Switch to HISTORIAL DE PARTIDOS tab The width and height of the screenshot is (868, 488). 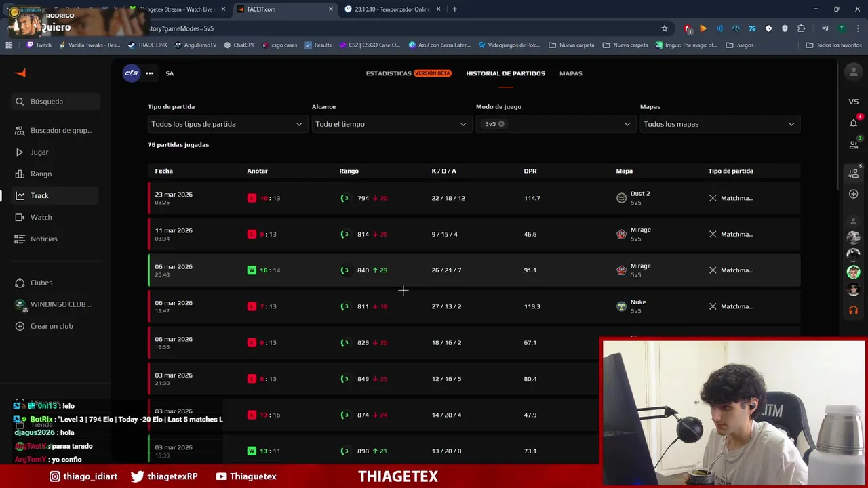coord(505,73)
